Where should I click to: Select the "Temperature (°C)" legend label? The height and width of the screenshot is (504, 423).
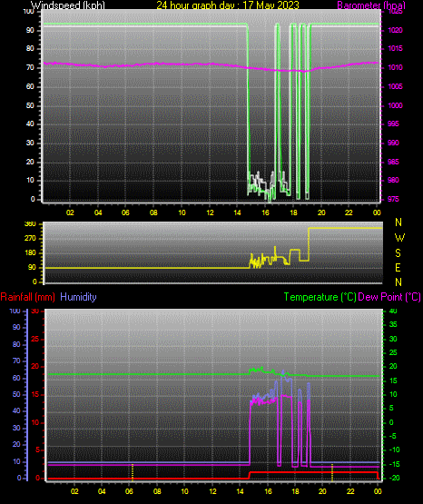pos(320,297)
